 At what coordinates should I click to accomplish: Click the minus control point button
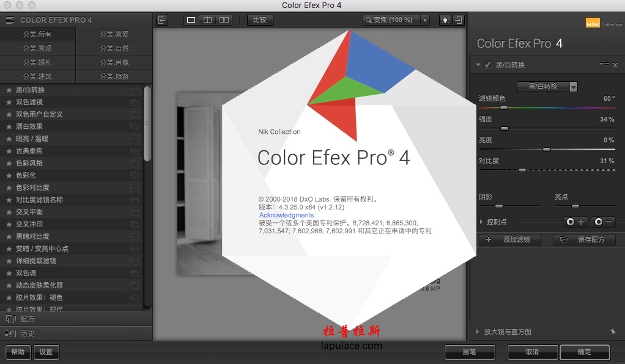pyautogui.click(x=604, y=222)
